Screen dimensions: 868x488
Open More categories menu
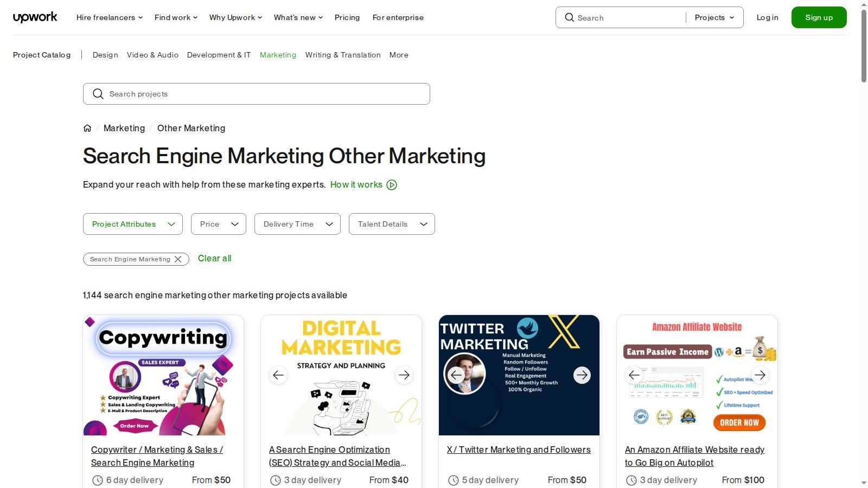399,55
